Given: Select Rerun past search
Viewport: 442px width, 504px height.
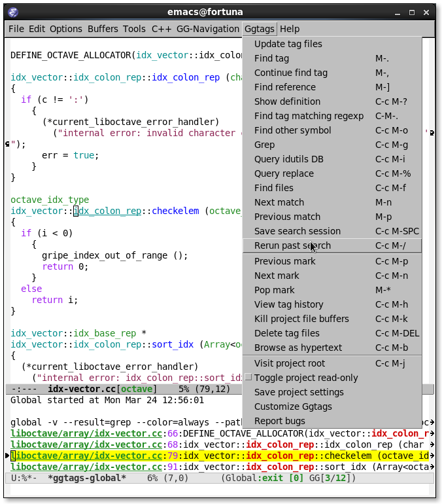Looking at the screenshot, I should pos(332,246).
